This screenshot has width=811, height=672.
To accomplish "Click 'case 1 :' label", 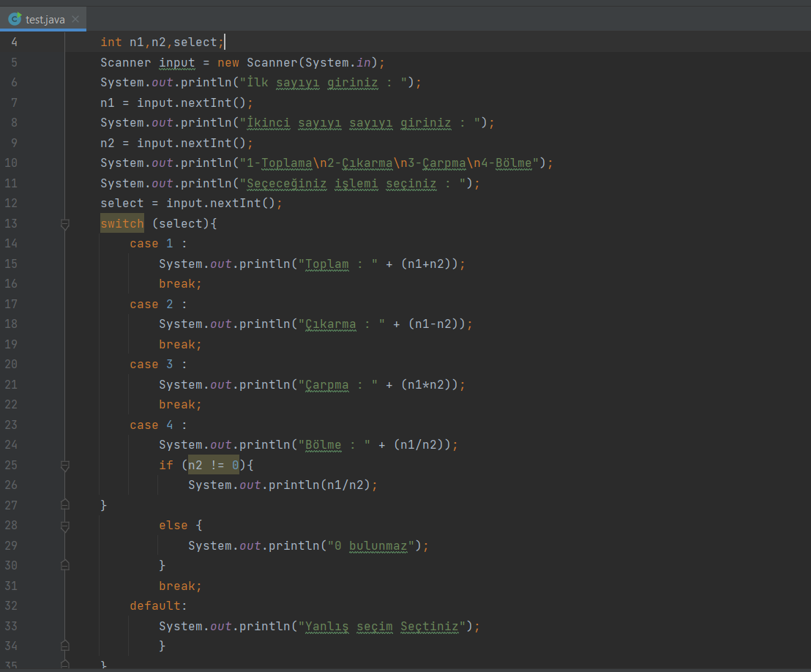I will coord(158,244).
